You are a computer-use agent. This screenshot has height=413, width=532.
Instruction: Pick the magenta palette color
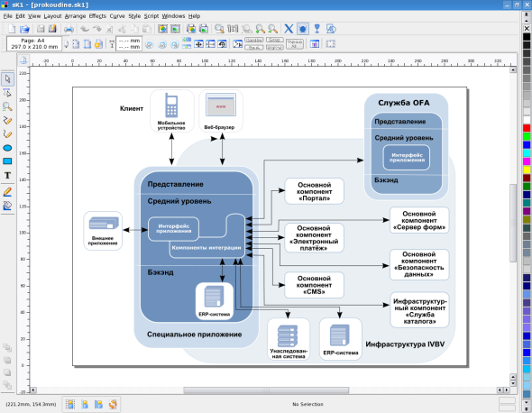(527, 161)
